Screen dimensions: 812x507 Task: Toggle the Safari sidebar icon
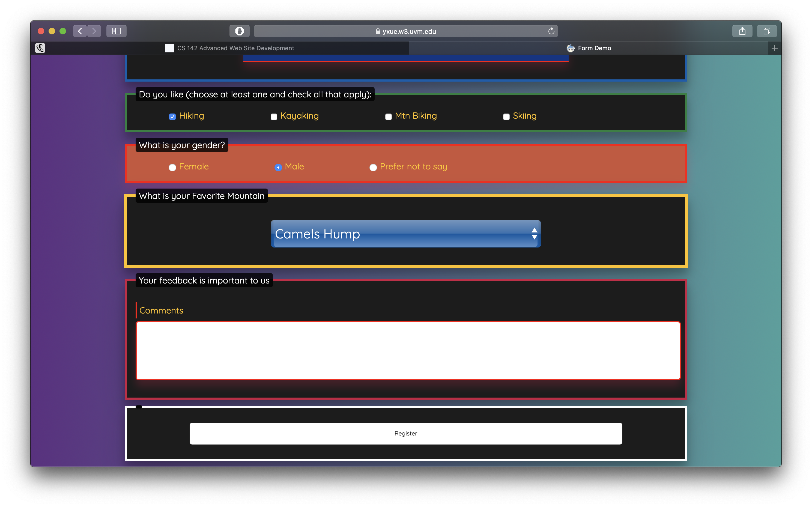point(116,31)
